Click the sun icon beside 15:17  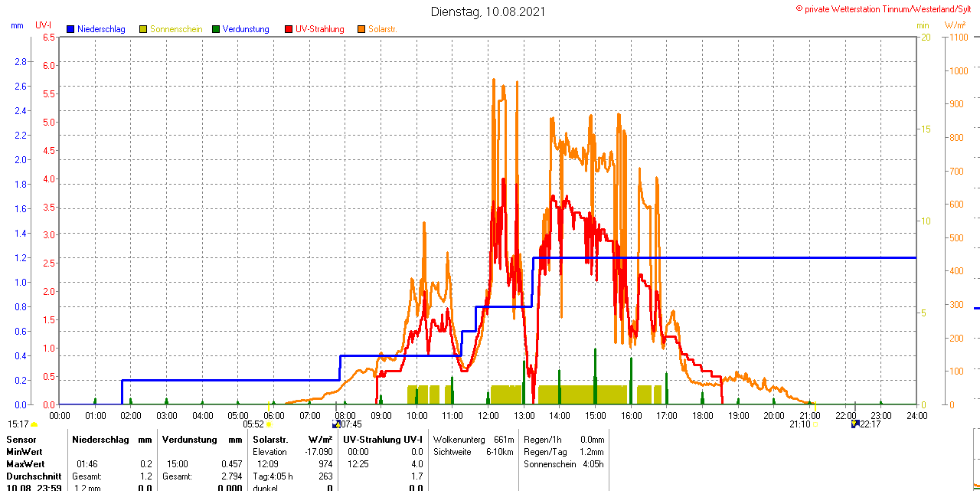point(34,424)
